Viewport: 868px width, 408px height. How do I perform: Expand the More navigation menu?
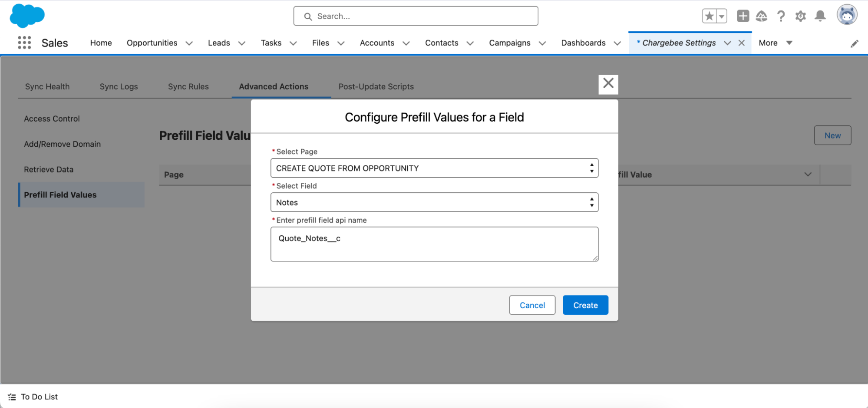pos(775,43)
